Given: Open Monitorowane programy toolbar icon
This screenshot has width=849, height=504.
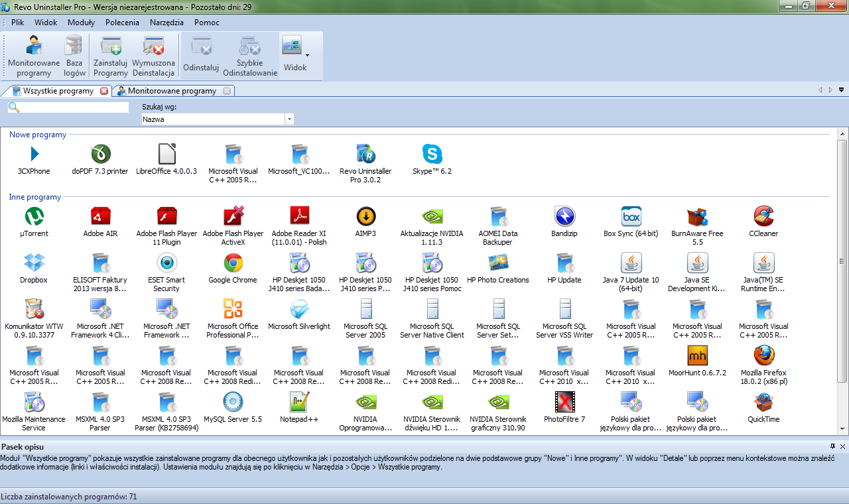Looking at the screenshot, I should pyautogui.click(x=34, y=56).
